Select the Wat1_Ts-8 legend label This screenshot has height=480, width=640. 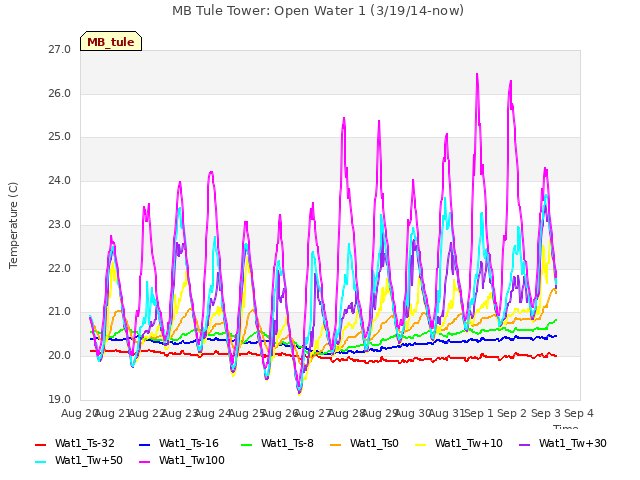[287, 443]
